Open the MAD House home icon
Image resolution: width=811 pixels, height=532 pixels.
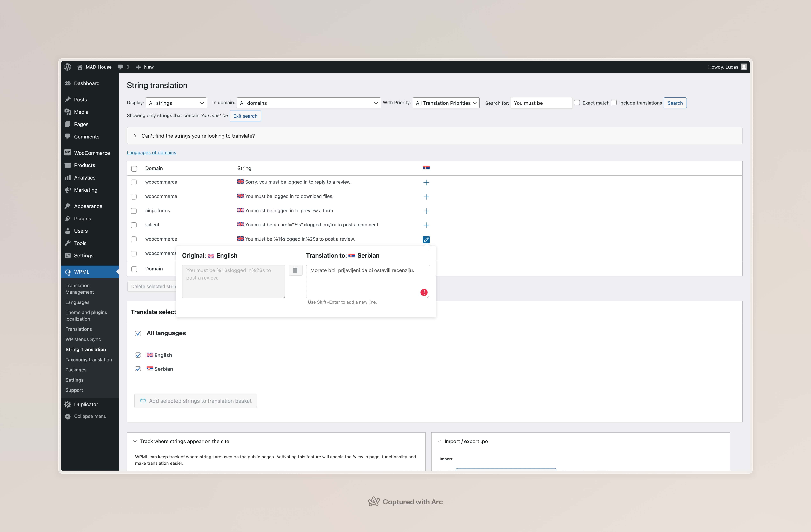[x=80, y=67]
